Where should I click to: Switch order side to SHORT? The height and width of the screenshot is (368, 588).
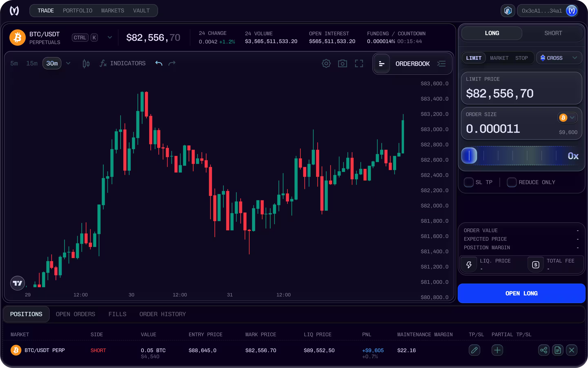(x=553, y=33)
